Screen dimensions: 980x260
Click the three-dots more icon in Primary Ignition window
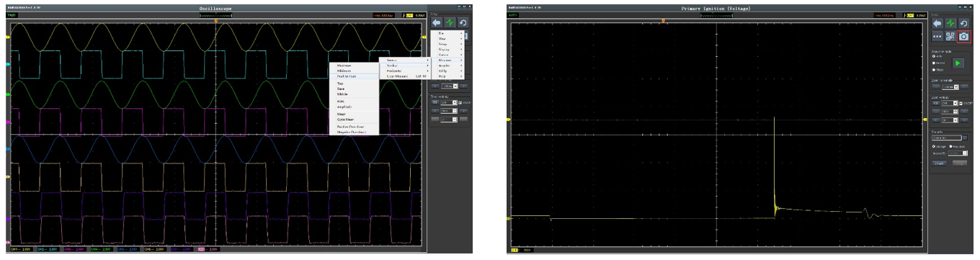pos(937,36)
